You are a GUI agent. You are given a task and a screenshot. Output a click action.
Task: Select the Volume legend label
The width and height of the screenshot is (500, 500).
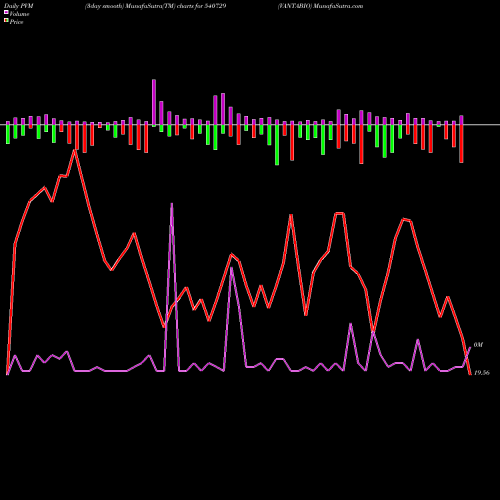tap(19, 14)
